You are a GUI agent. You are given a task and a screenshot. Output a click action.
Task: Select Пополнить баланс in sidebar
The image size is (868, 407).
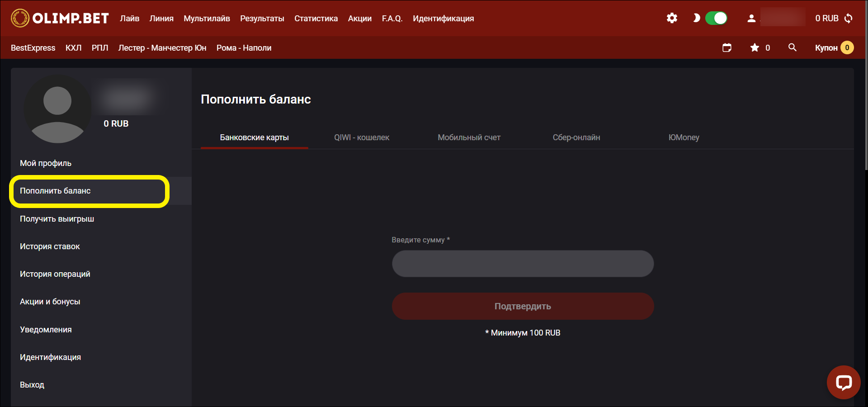click(x=101, y=191)
